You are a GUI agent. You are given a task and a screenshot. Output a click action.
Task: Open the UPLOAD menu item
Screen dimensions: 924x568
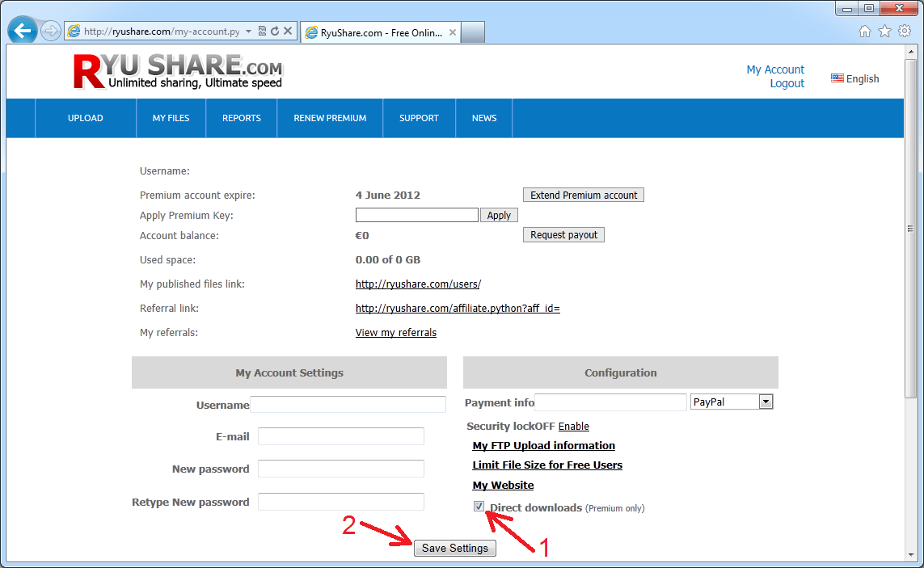(86, 118)
